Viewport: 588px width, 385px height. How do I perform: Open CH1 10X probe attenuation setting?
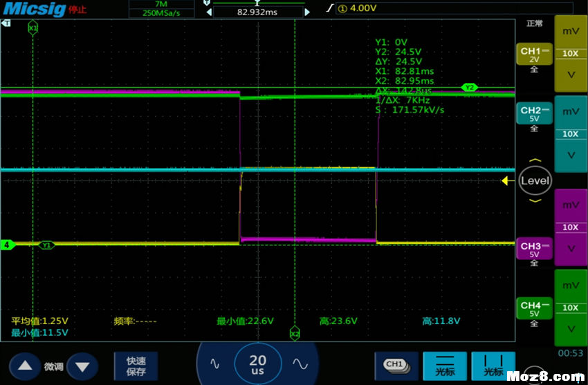pos(571,53)
